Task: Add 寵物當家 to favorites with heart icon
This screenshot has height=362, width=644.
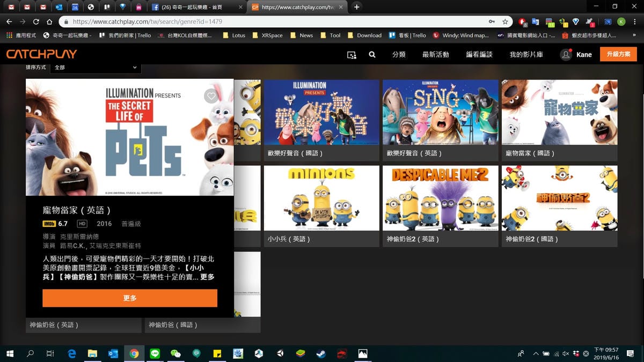Action: click(x=211, y=97)
